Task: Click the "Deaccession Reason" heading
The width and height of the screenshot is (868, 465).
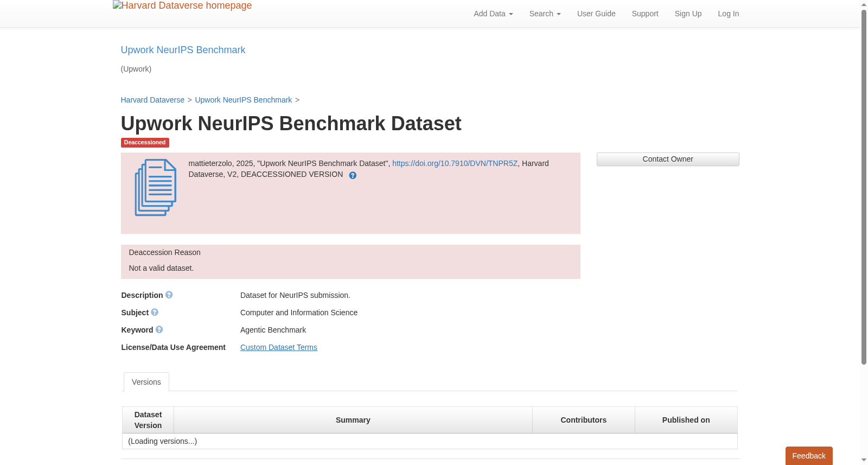Action: pos(165,252)
